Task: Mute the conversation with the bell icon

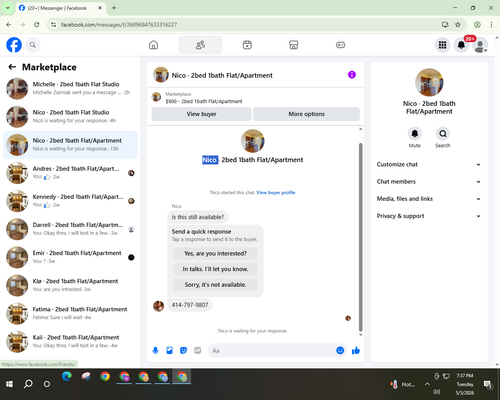Action: coord(415,134)
